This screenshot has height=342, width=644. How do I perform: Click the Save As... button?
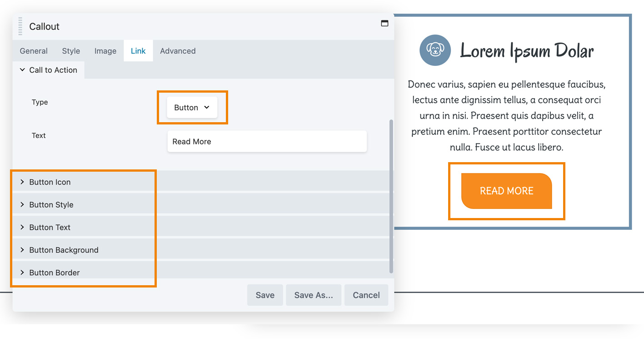pyautogui.click(x=314, y=295)
